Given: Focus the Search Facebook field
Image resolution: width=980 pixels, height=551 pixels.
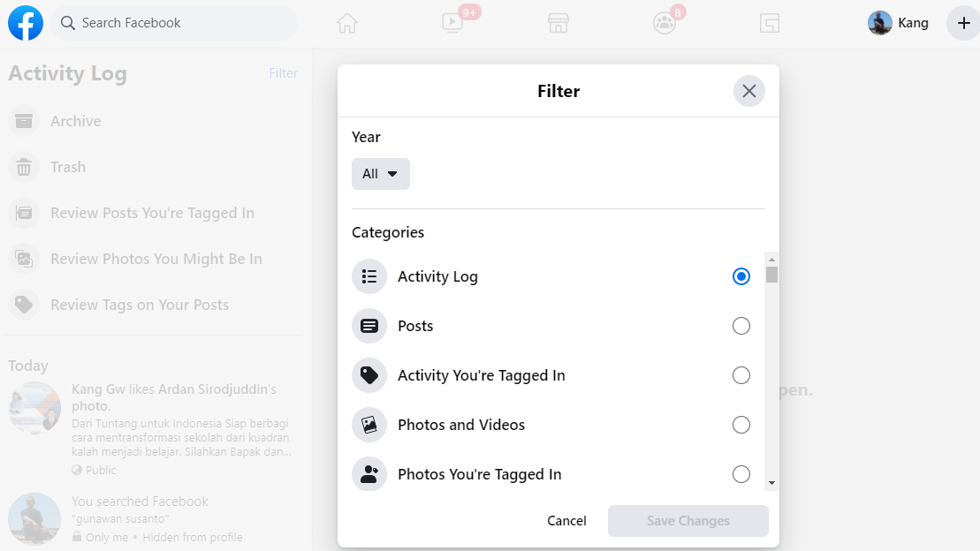Looking at the screenshot, I should (x=174, y=23).
